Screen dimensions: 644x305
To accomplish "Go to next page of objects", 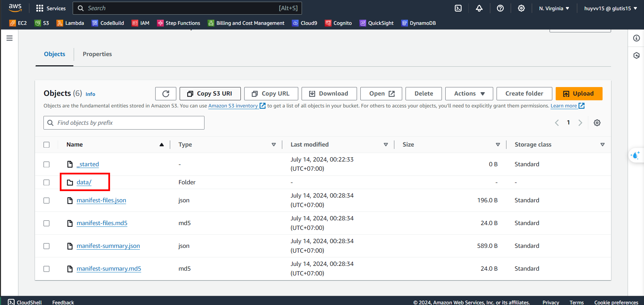I will (580, 123).
